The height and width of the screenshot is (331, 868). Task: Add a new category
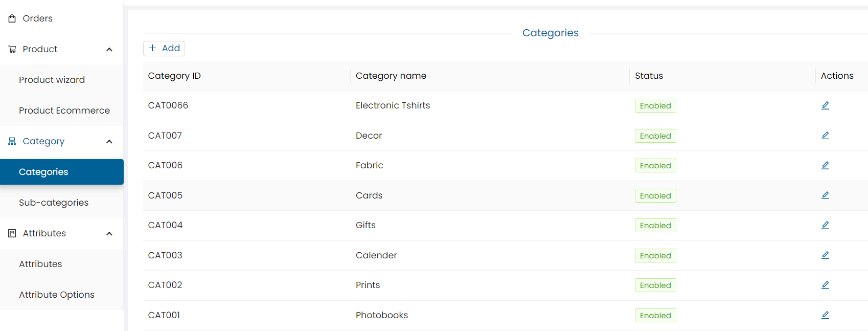pos(164,48)
